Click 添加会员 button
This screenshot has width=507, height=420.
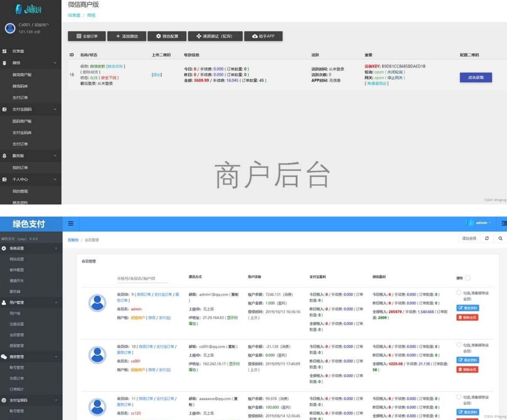[469, 238]
